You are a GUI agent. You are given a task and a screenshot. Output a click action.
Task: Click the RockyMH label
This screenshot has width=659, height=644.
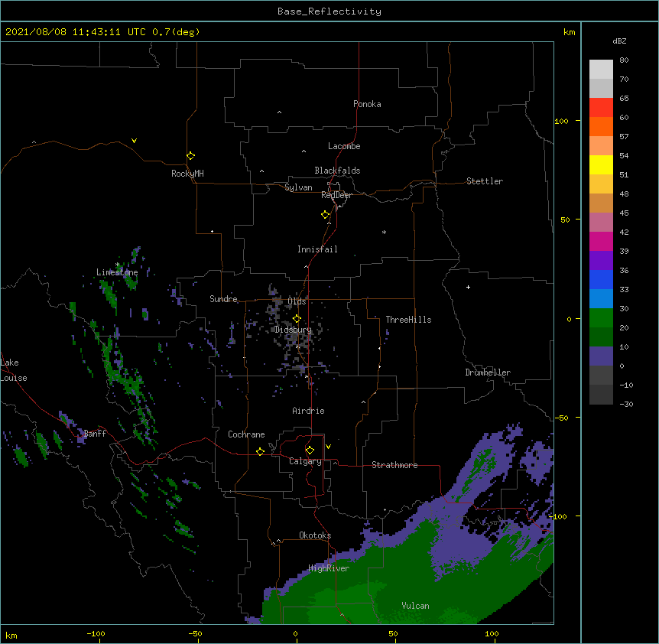[x=187, y=174]
